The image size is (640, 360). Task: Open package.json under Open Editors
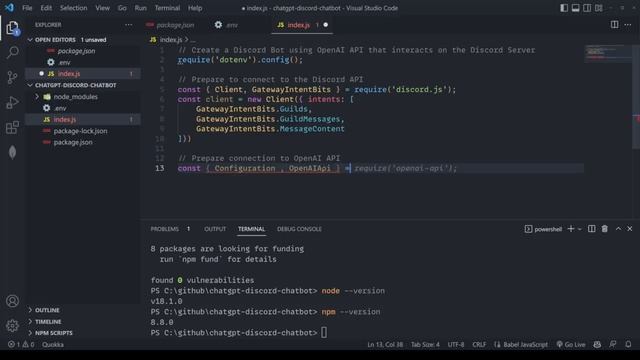[83, 51]
